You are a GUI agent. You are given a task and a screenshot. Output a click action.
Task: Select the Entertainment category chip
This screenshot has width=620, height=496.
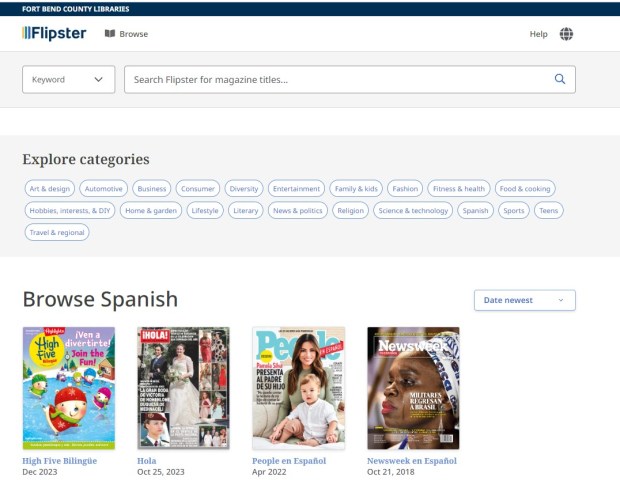tap(296, 188)
